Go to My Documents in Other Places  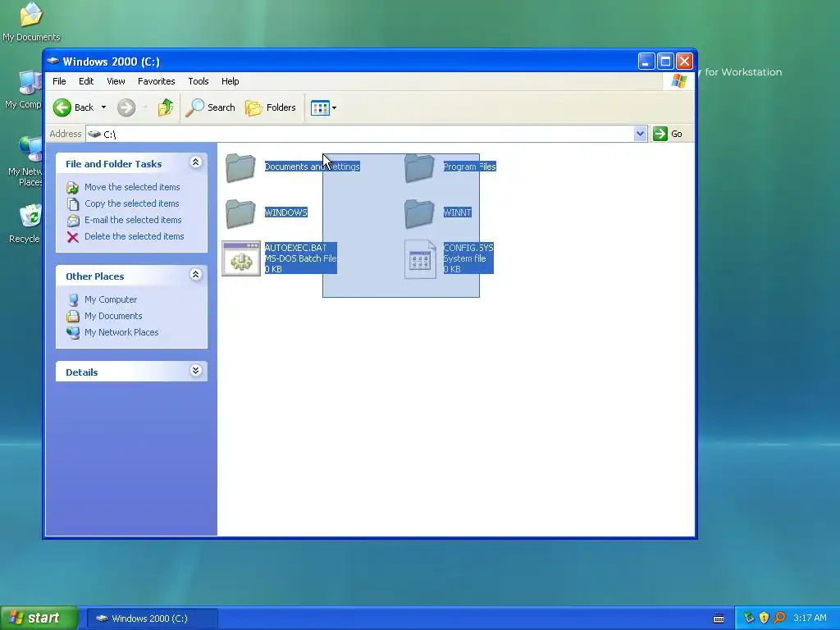113,316
